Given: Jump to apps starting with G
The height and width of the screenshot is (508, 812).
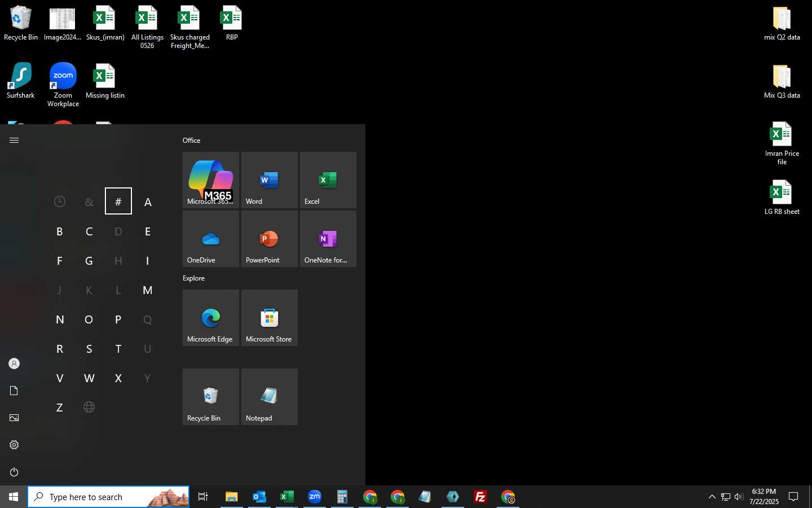Looking at the screenshot, I should [x=89, y=260].
